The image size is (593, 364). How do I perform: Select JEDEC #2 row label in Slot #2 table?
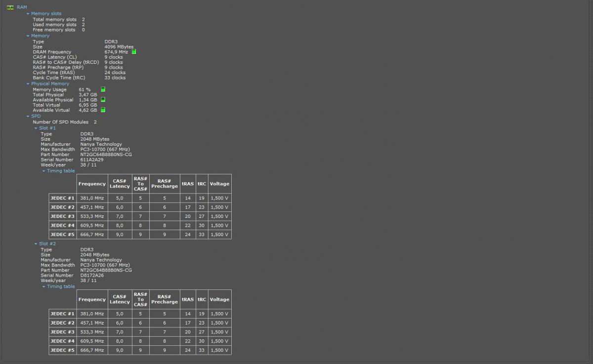pyautogui.click(x=62, y=323)
